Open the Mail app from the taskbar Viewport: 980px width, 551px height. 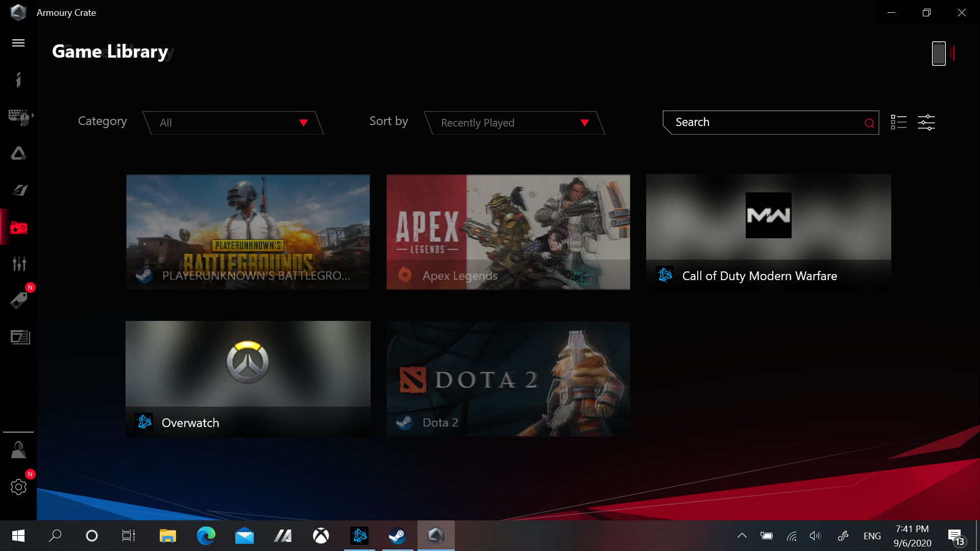coord(244,536)
